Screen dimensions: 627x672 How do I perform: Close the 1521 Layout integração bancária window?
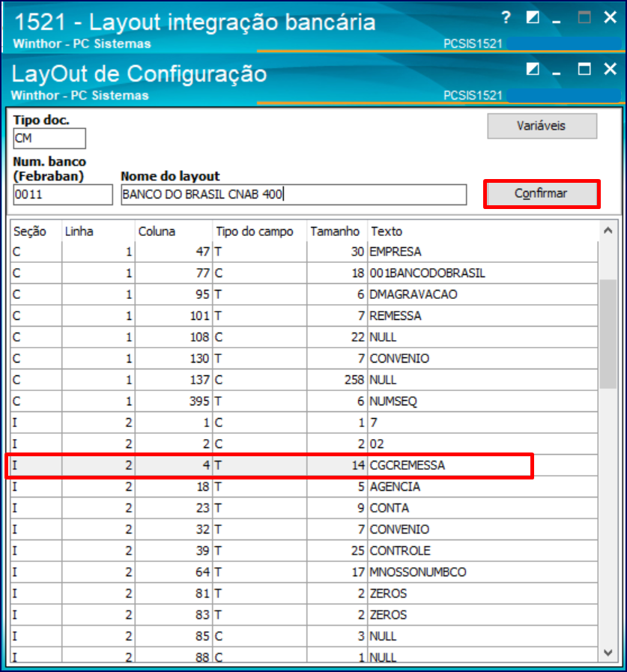pos(610,17)
